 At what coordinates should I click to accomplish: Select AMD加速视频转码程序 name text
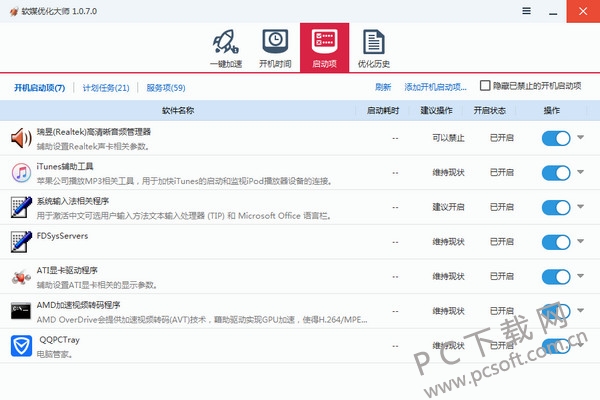pyautogui.click(x=78, y=305)
